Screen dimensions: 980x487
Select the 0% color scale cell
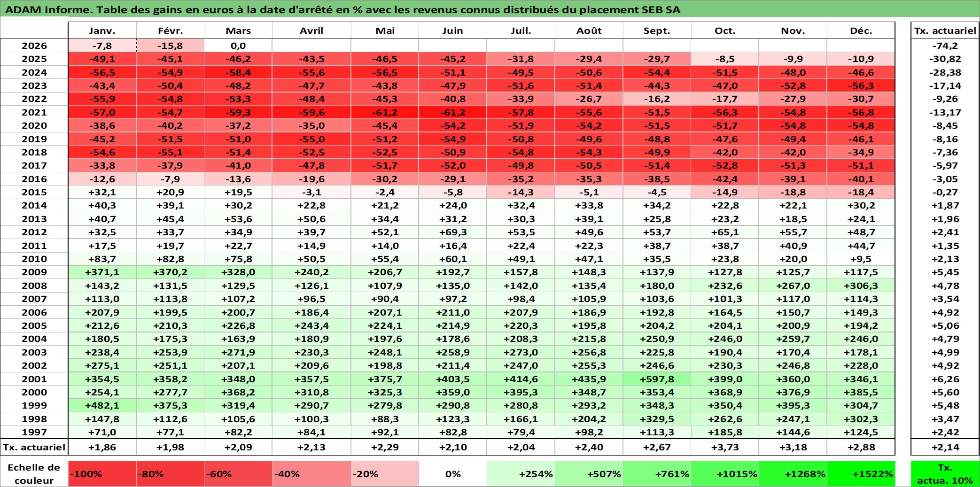453,474
